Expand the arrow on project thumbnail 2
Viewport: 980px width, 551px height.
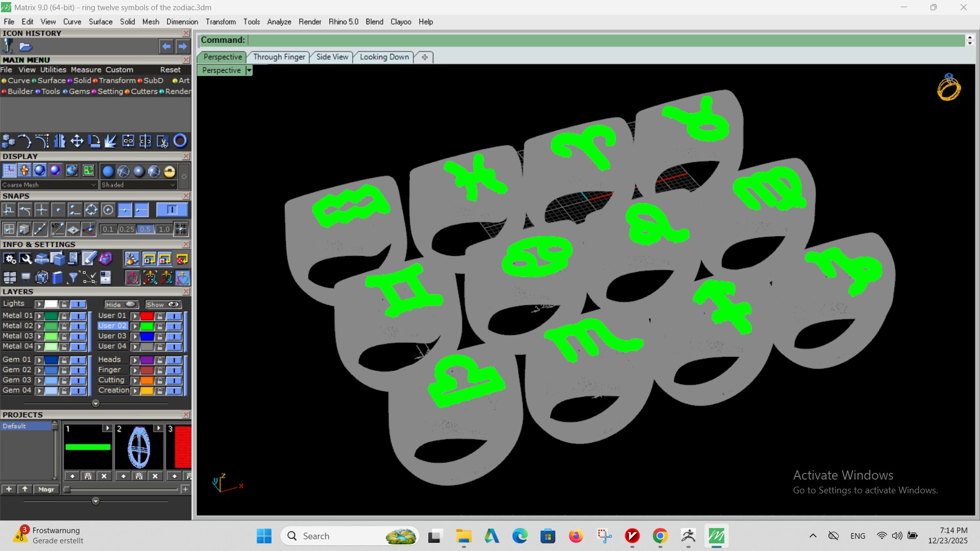(x=158, y=429)
